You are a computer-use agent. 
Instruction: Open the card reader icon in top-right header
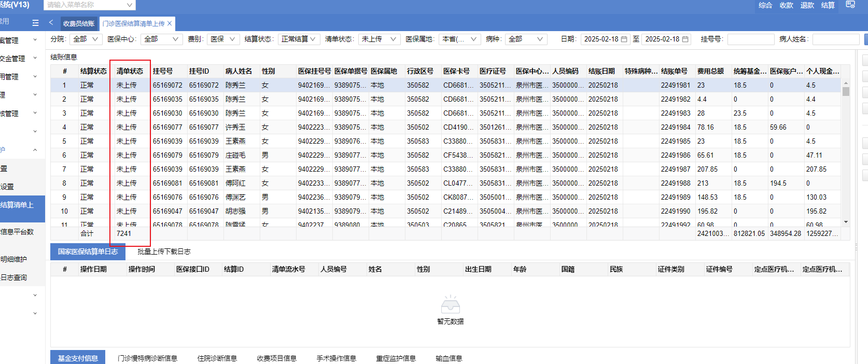(x=850, y=5)
